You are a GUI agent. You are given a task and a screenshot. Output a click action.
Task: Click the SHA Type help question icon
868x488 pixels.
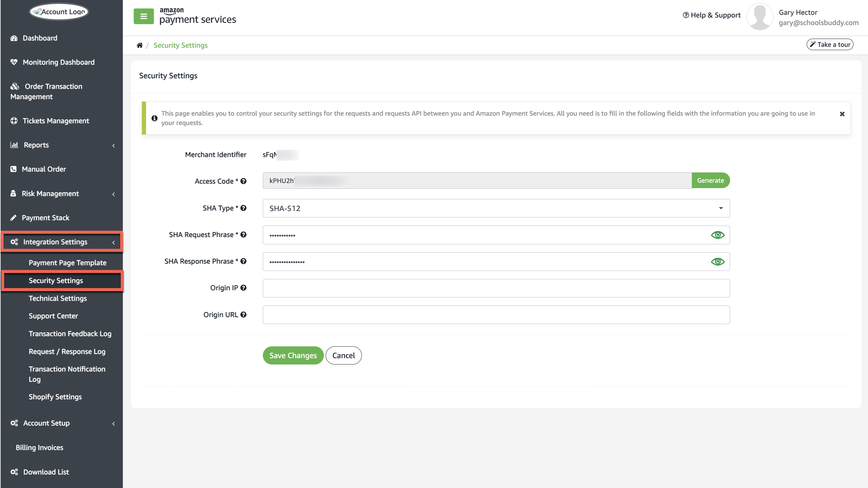(x=243, y=208)
